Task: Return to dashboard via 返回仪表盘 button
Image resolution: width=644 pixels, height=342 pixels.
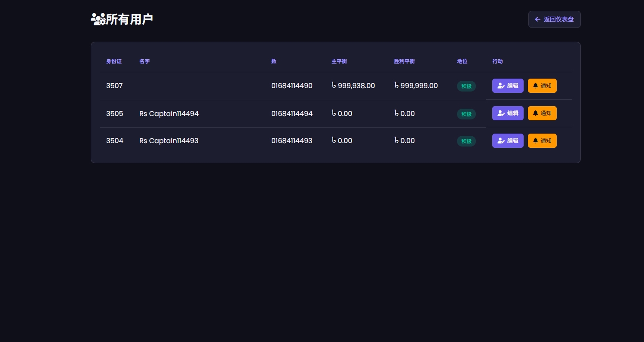Action: click(x=554, y=19)
